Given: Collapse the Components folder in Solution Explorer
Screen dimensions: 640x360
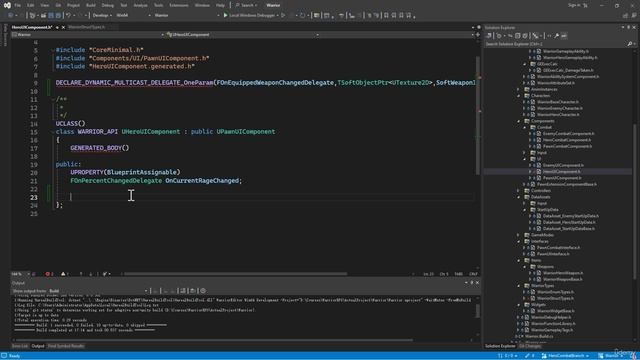Looking at the screenshot, I should coord(518,121).
